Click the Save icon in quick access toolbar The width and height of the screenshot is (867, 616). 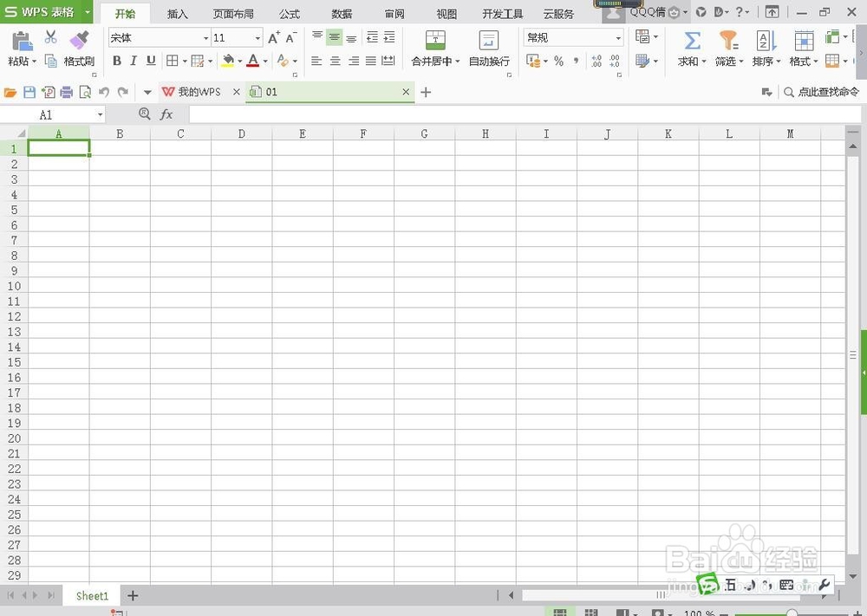click(x=30, y=92)
